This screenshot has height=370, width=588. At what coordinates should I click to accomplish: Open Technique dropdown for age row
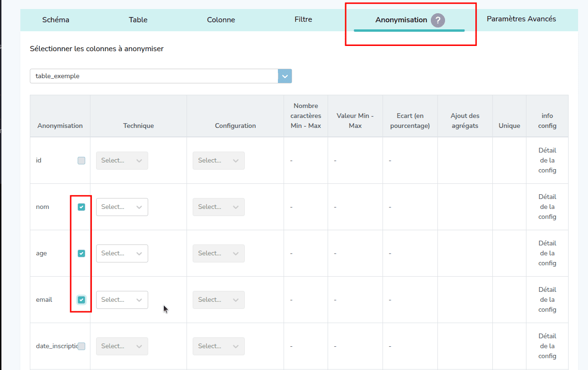122,253
